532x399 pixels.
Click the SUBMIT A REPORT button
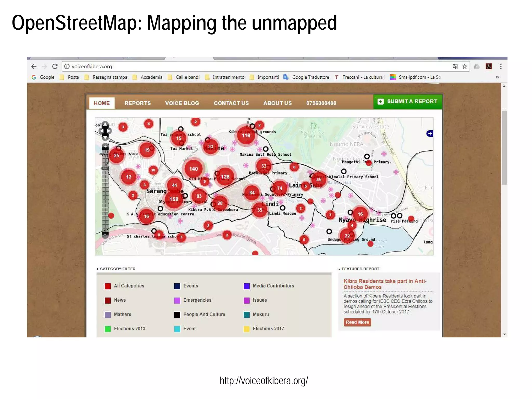click(x=408, y=102)
